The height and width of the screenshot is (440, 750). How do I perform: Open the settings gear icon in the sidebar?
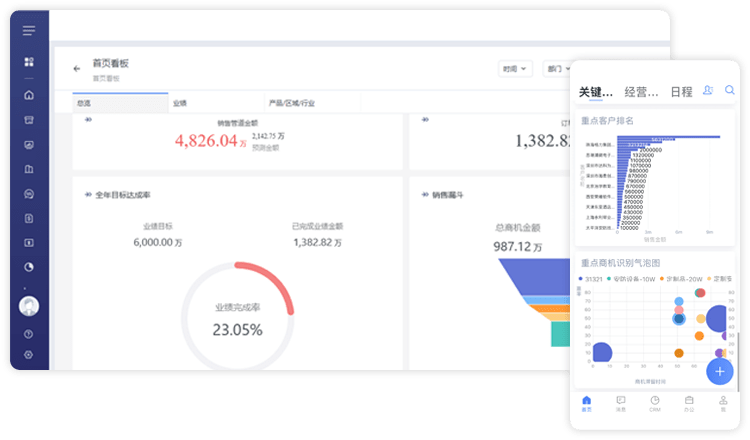point(29,355)
